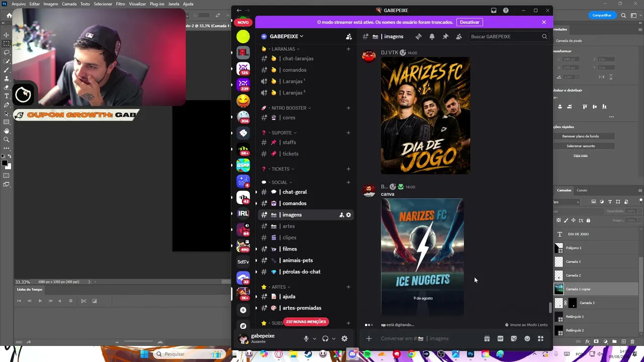The height and width of the screenshot is (362, 644).
Task: Open GIF picker in Discord message bar
Action: coord(500,338)
